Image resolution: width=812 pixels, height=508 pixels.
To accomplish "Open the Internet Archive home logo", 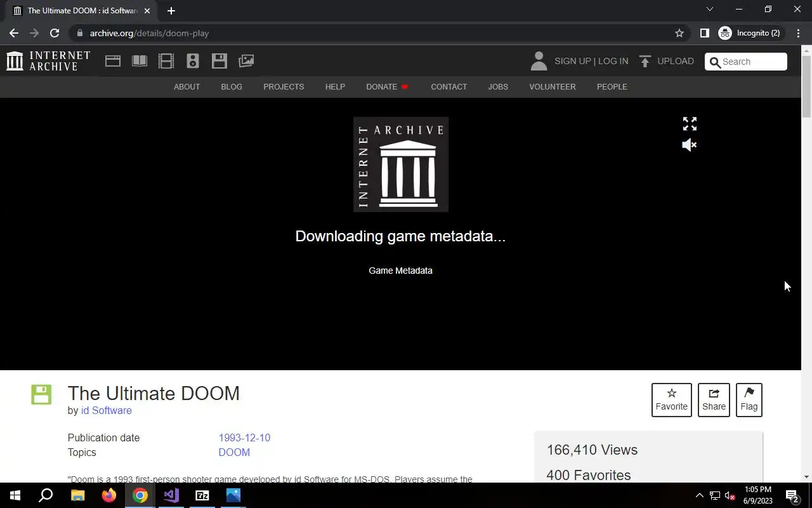I will click(x=48, y=61).
